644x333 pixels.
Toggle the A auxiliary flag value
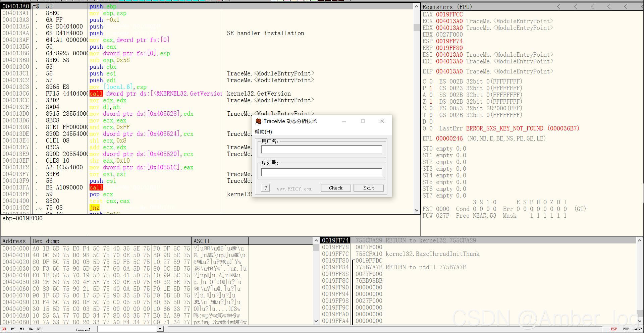[x=431, y=95]
